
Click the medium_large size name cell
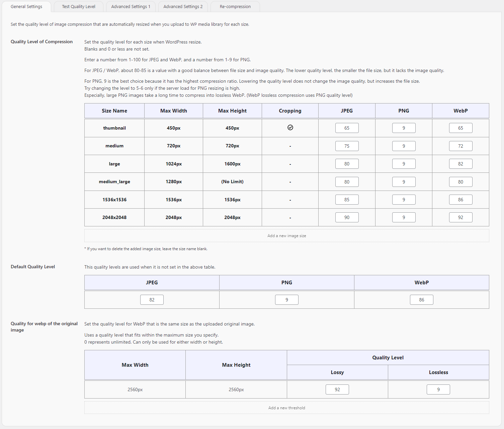tap(114, 182)
